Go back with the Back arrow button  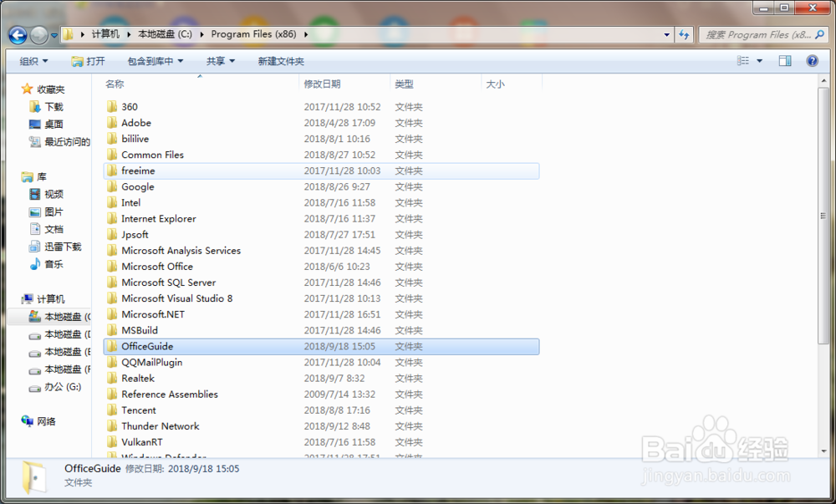(x=18, y=36)
